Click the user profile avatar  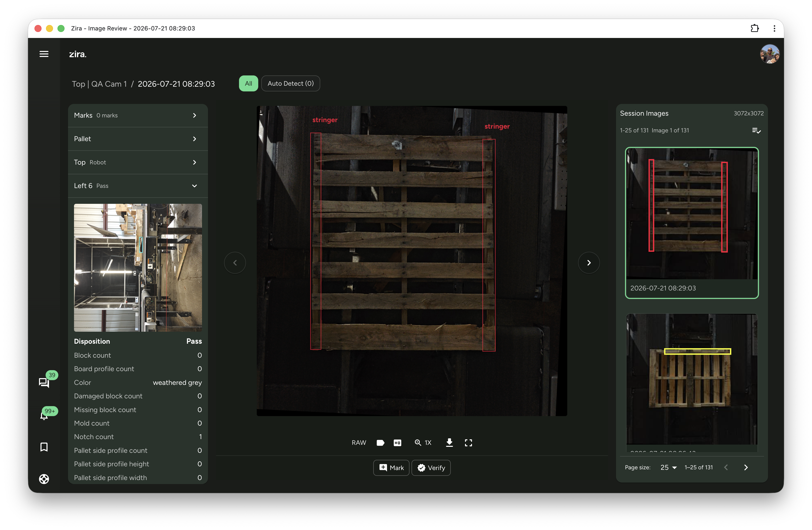point(769,54)
